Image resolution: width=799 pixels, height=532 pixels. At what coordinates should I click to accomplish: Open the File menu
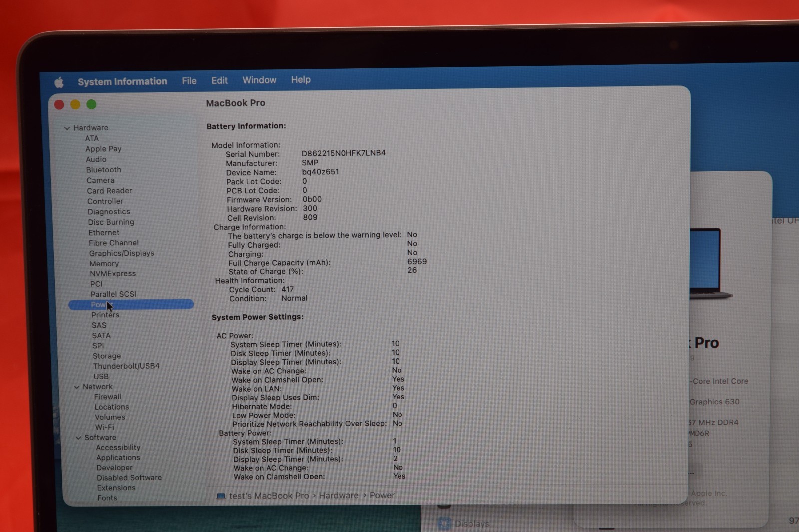[189, 81]
